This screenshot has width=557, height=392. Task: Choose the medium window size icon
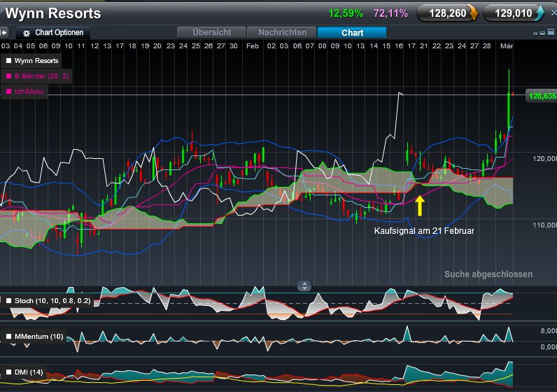(x=542, y=33)
